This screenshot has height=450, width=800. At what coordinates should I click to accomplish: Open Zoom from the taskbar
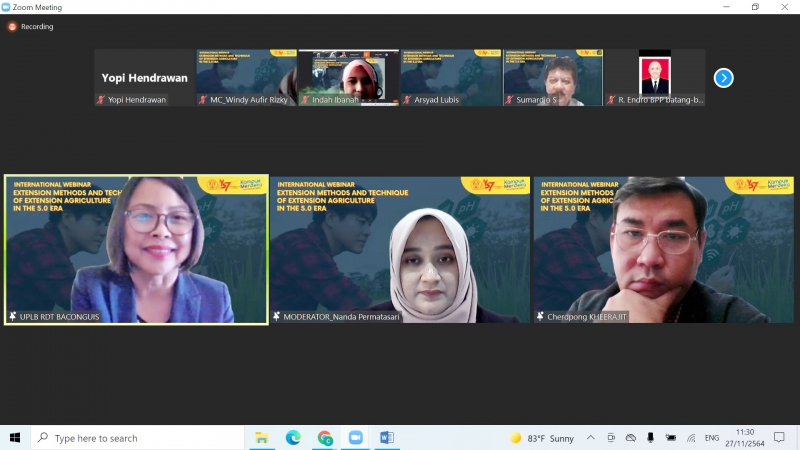[x=355, y=438]
